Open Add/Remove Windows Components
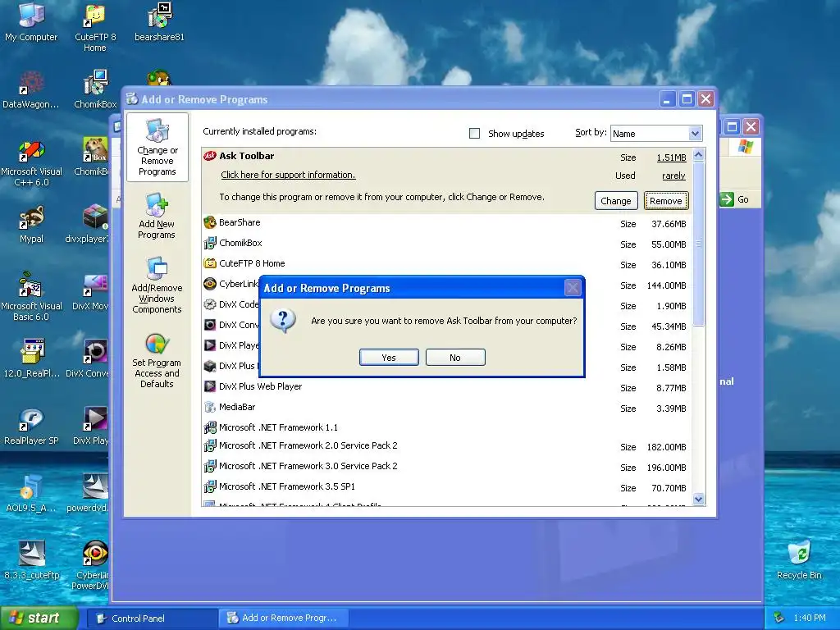 tap(157, 285)
